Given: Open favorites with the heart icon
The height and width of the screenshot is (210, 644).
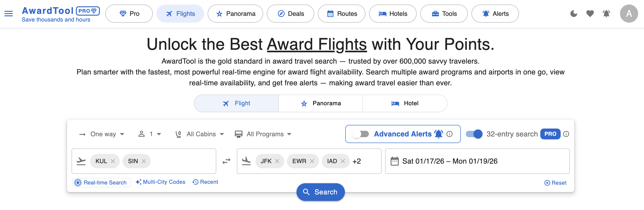Looking at the screenshot, I should [x=590, y=14].
